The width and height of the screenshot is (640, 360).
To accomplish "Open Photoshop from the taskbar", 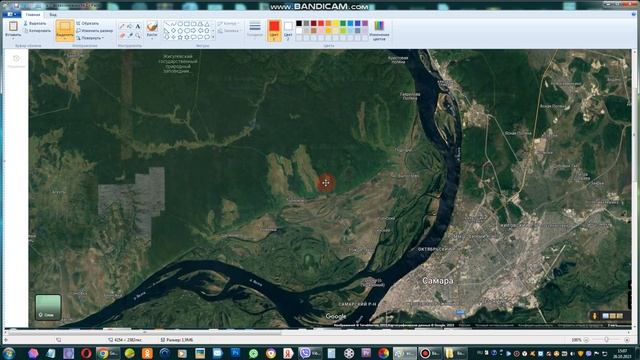I will point(235,353).
